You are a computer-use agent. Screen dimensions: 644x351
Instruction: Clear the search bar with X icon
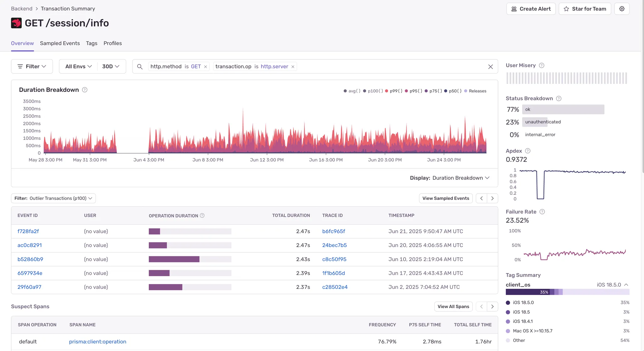[x=490, y=67]
